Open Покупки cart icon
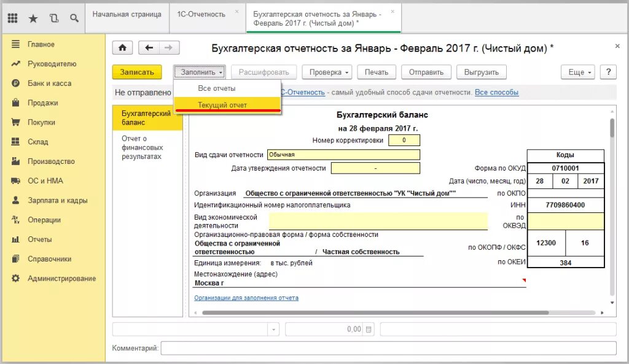The height and width of the screenshot is (364, 629). click(x=15, y=122)
